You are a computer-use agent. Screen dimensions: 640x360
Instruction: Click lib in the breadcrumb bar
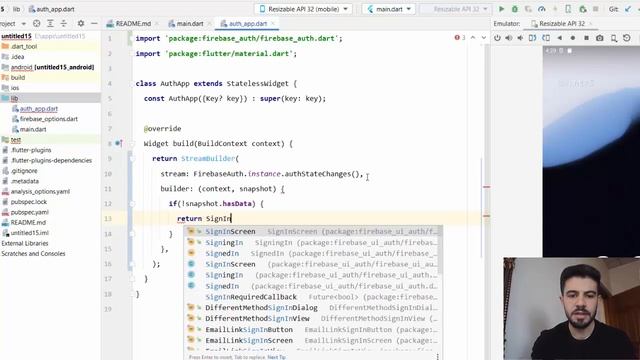click(x=16, y=9)
